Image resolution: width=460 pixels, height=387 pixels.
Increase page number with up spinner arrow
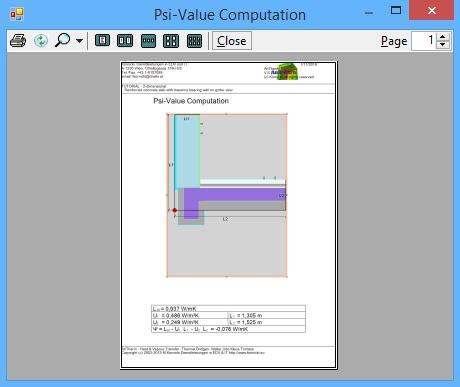(443, 37)
